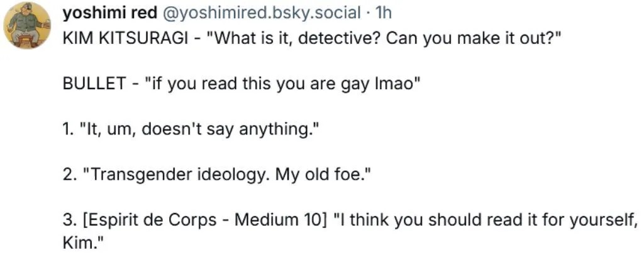Click the number 3. list marker
Viewport: 644px width, 255px height.
(69, 220)
